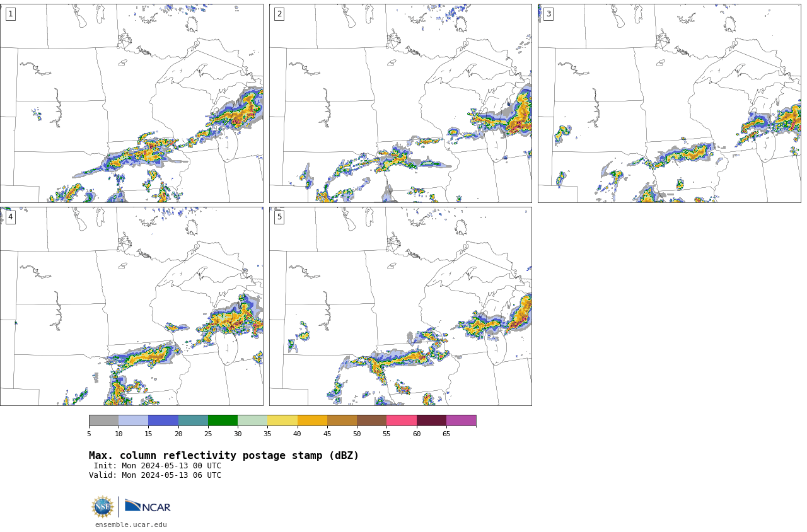Viewport: 807px width, 532px height.
Task: Click the tan-brown 45-50 dBZ swatch
Action: [342, 420]
